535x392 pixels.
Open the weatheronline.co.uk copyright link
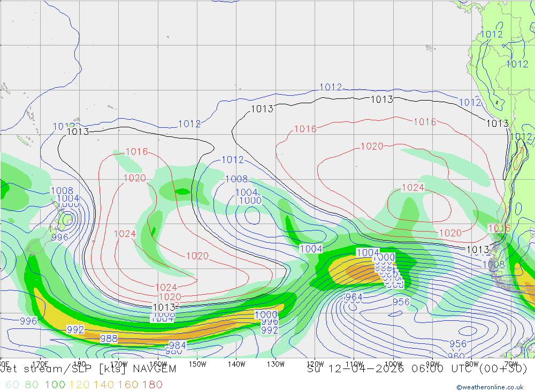pyautogui.click(x=490, y=387)
